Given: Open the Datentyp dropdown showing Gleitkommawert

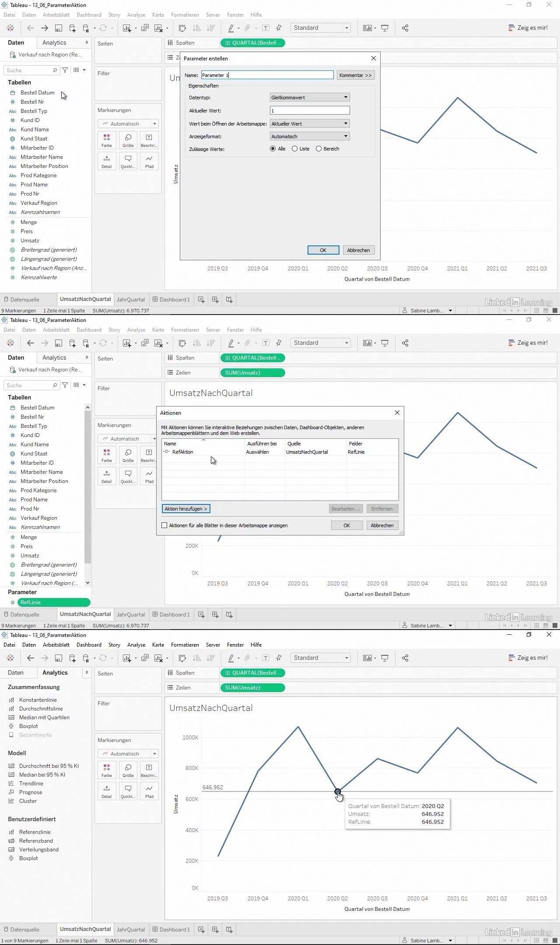Looking at the screenshot, I should pos(310,98).
